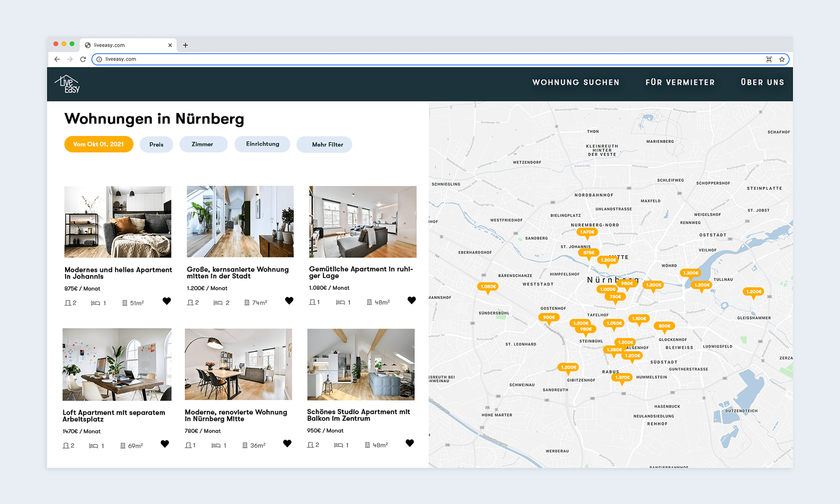Click the 36m² area value
The height and width of the screenshot is (504, 840).
coord(258,445)
